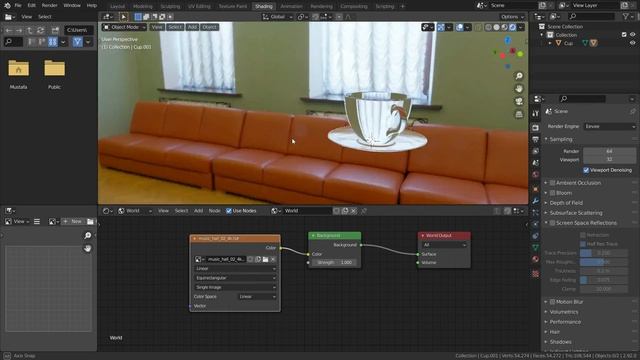Select rendered viewport shading mode
The width and height of the screenshot is (640, 360).
(512, 27)
